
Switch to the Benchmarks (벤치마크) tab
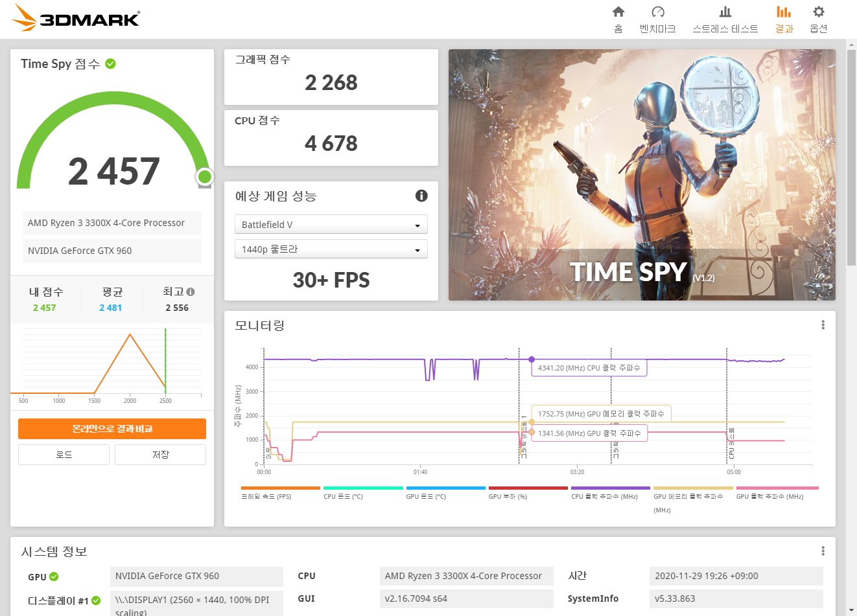click(x=658, y=19)
